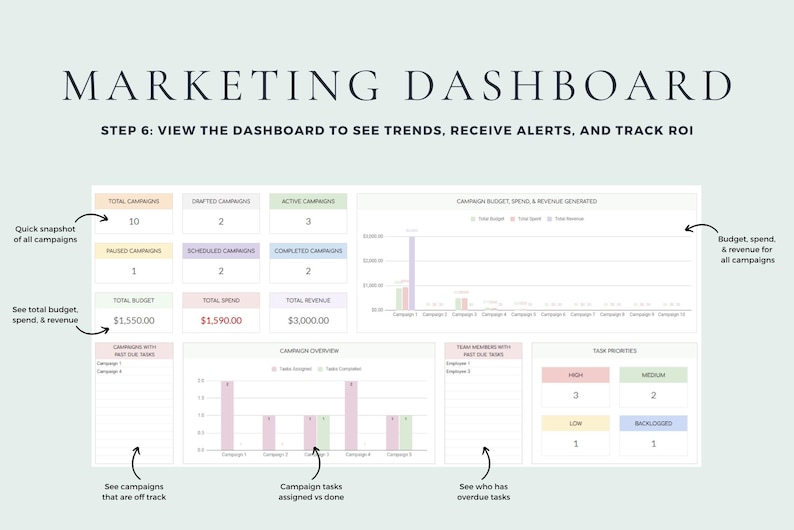
Task: Click the Tasks Assigned legend entry
Action: pos(292,369)
